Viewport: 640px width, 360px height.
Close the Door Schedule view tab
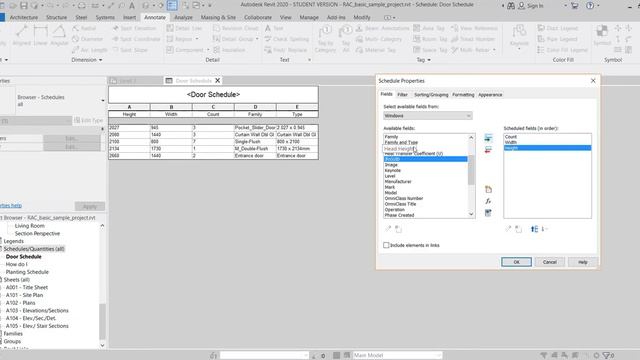coord(218,80)
